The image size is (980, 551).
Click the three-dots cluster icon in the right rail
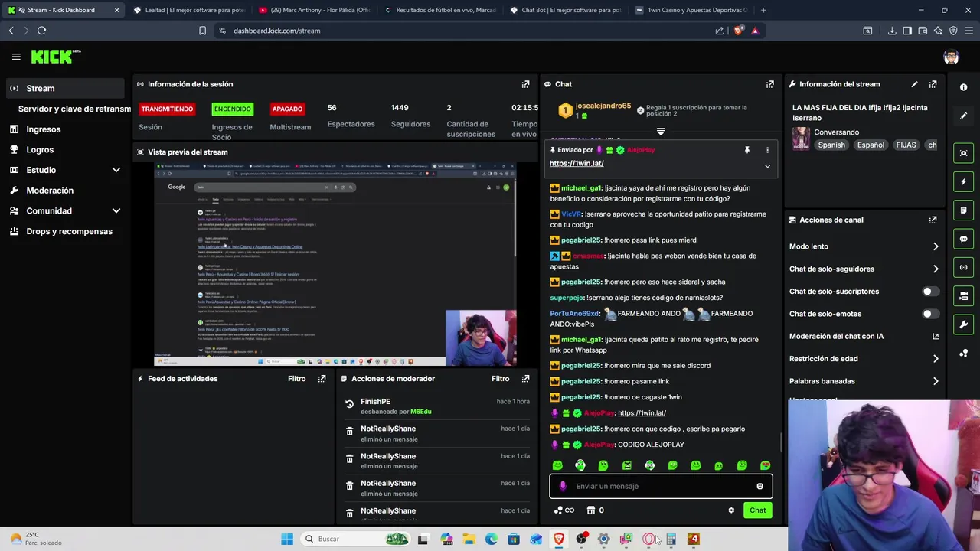click(963, 353)
